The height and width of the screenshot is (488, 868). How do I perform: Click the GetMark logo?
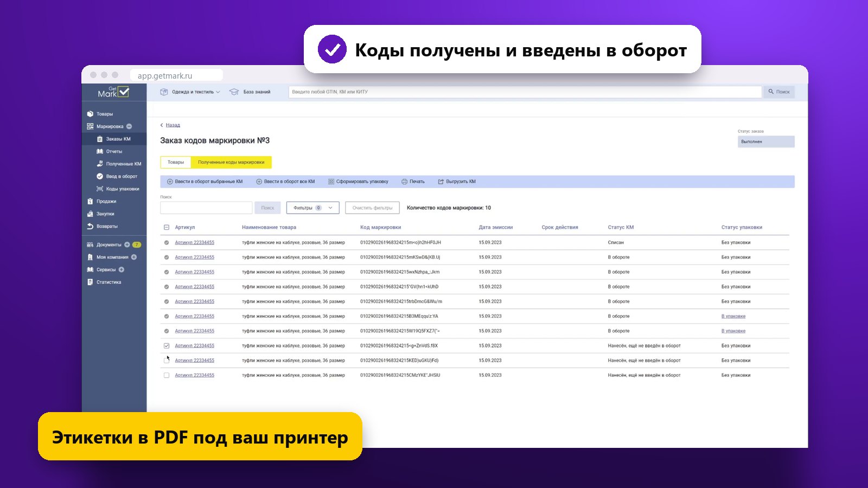[x=113, y=92]
